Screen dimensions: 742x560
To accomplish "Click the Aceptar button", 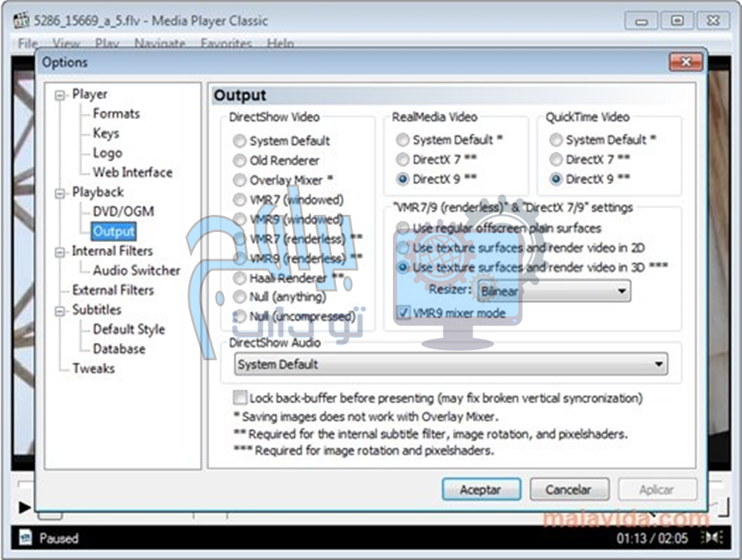I will click(480, 490).
